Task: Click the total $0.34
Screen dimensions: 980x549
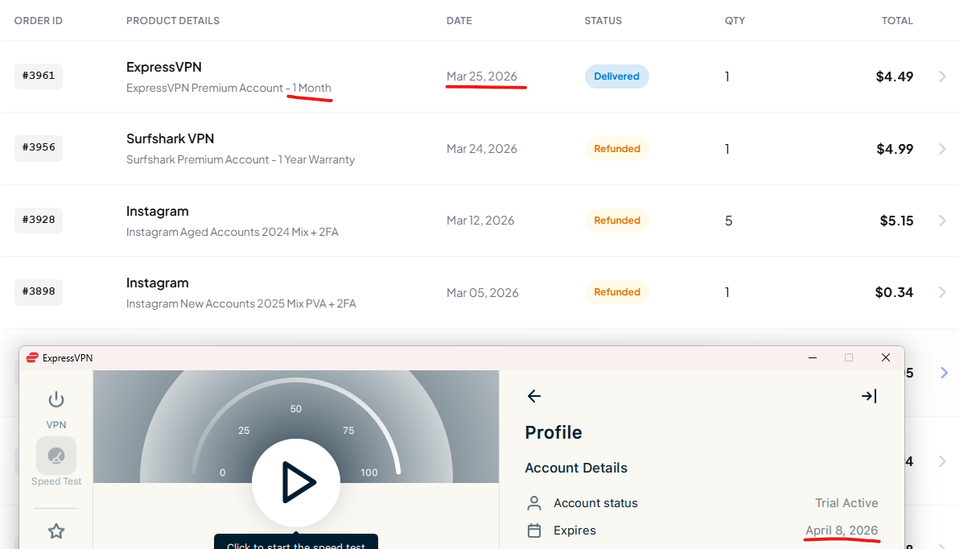Action: [894, 292]
